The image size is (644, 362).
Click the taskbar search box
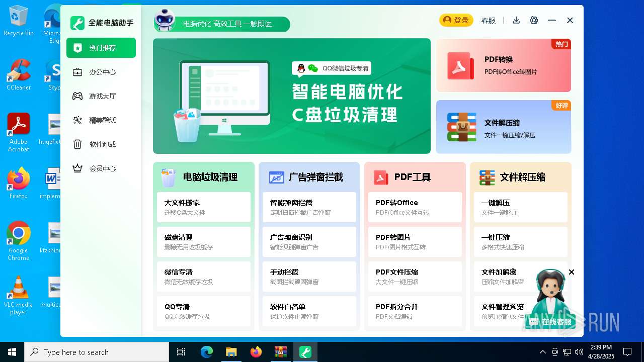[x=97, y=352]
